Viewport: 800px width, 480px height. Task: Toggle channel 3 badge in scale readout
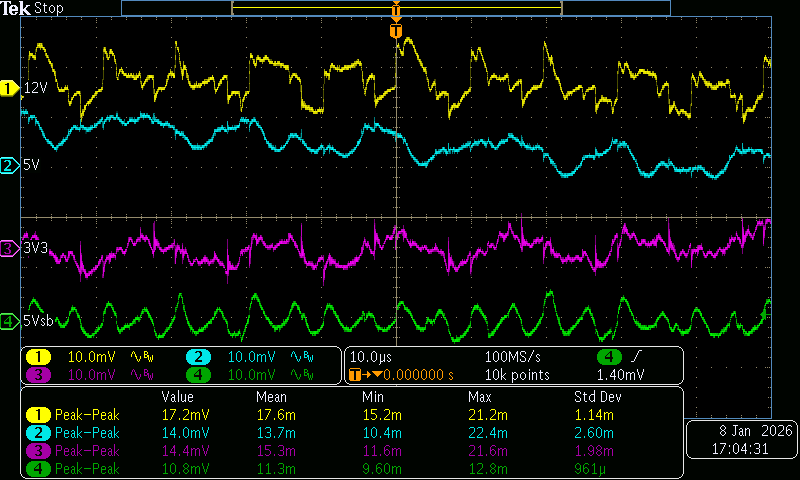tap(38, 375)
